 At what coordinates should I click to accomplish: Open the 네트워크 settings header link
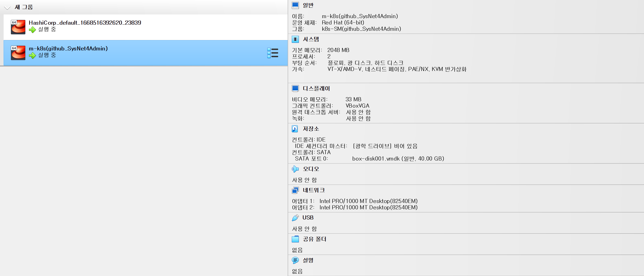[314, 190]
